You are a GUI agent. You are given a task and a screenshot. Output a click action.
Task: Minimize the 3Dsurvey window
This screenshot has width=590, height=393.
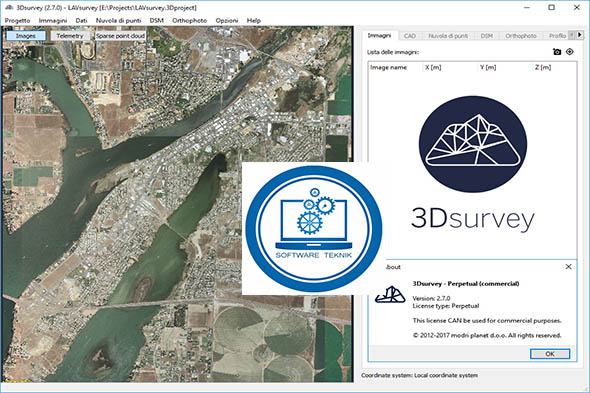click(527, 7)
